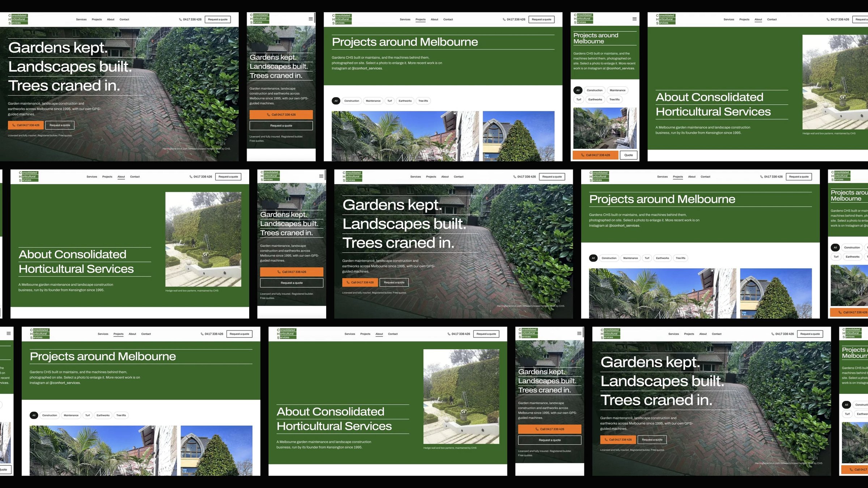
Task: Click CHS logo in top-row desktop home mockup
Action: point(18,19)
